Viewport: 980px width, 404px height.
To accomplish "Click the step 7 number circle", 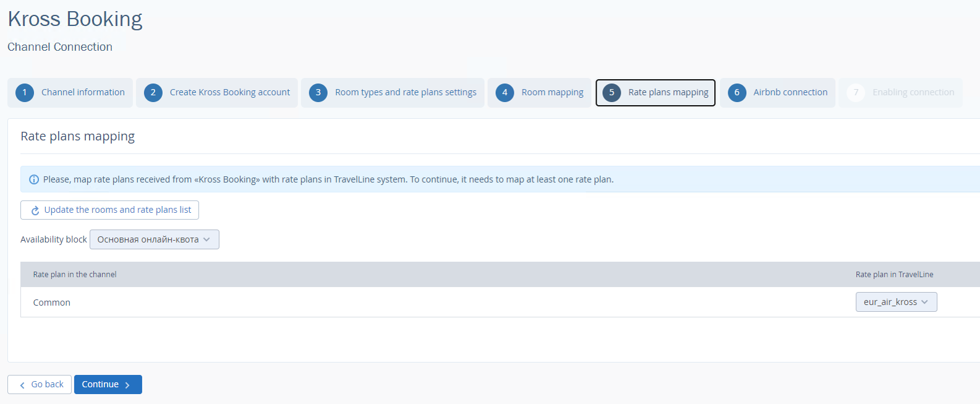I will (856, 93).
